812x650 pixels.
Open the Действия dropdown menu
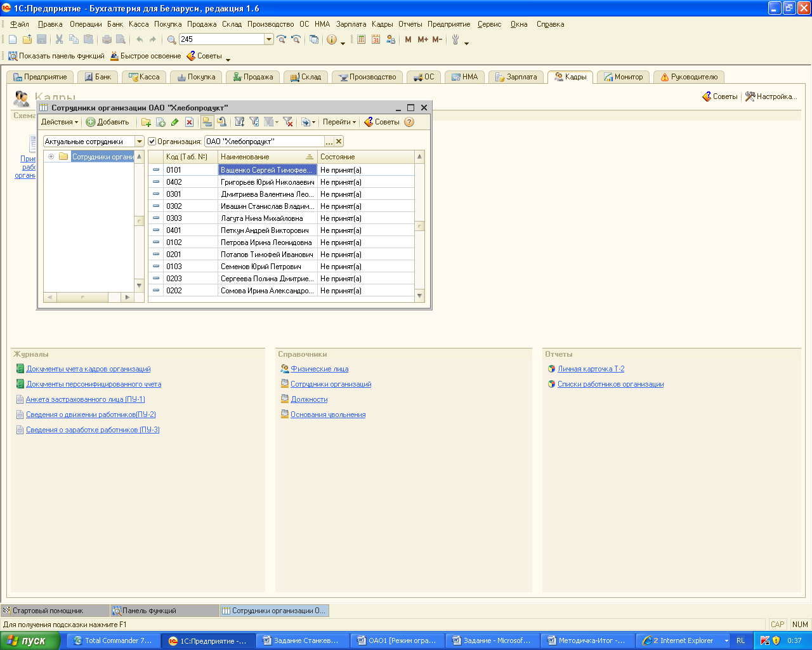[x=60, y=122]
